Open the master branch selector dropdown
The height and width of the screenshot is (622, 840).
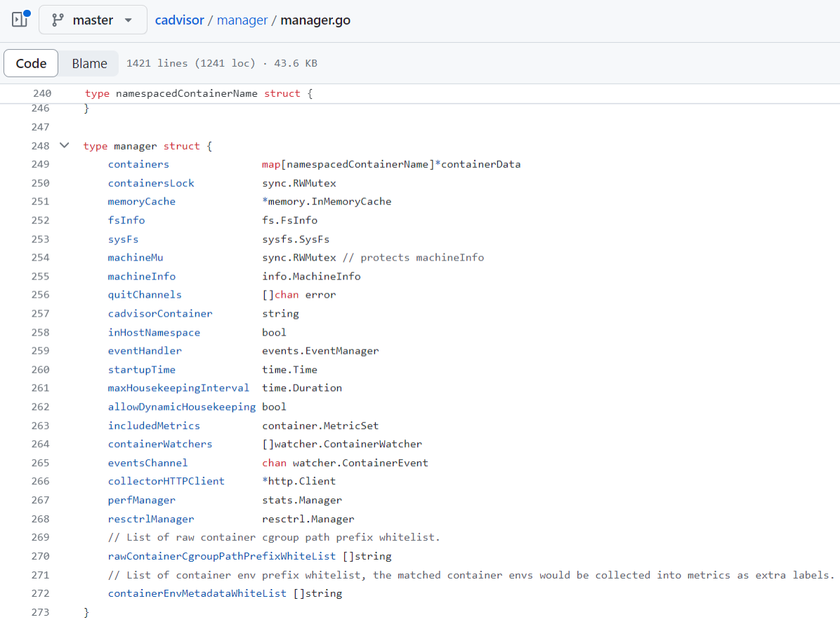[93, 20]
